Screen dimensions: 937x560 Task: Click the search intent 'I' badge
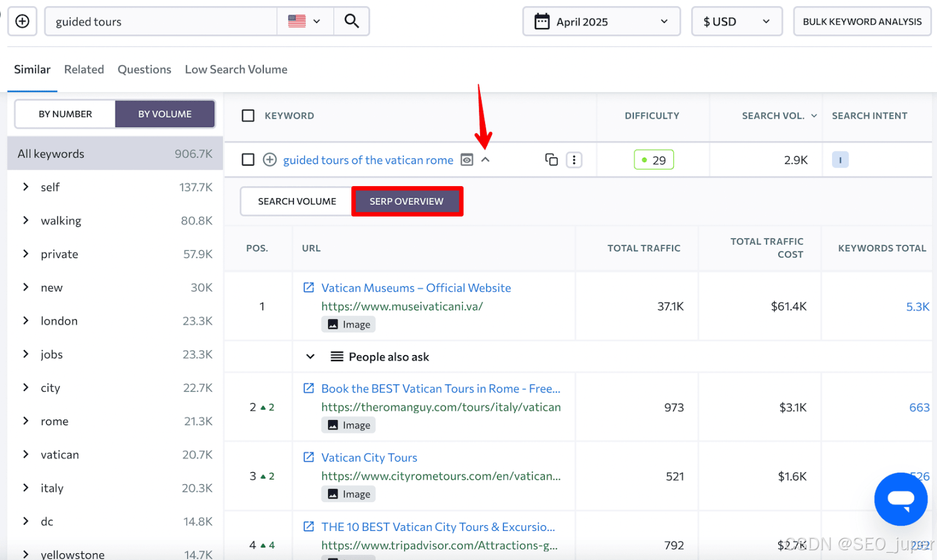tap(840, 160)
